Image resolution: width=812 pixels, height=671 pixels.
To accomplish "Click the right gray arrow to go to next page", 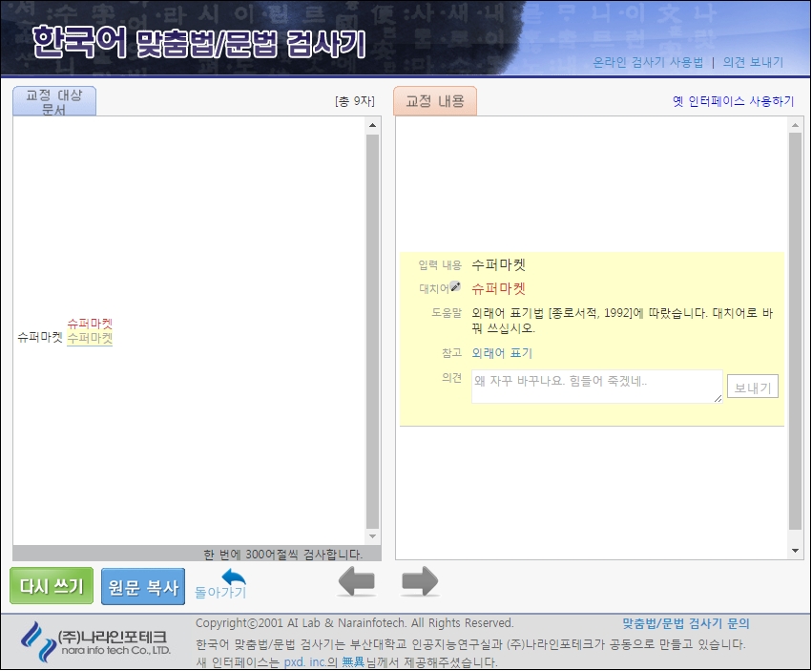I will [420, 581].
